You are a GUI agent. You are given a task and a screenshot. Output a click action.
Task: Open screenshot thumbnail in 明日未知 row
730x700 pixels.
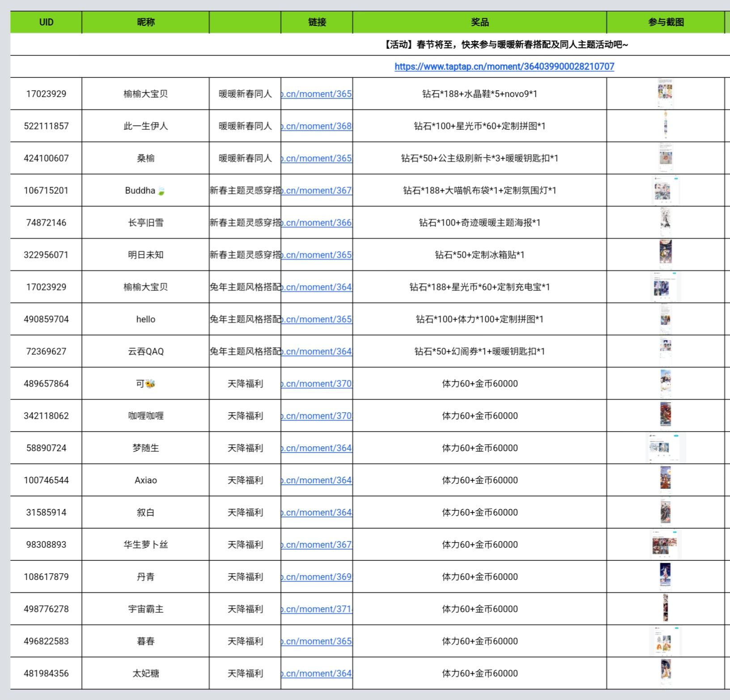(x=666, y=255)
